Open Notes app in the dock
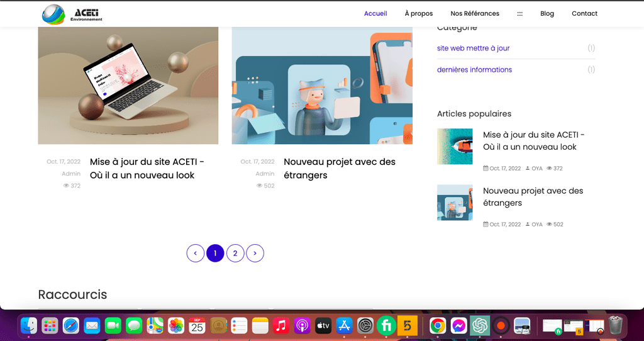This screenshot has width=644, height=341. [x=260, y=326]
